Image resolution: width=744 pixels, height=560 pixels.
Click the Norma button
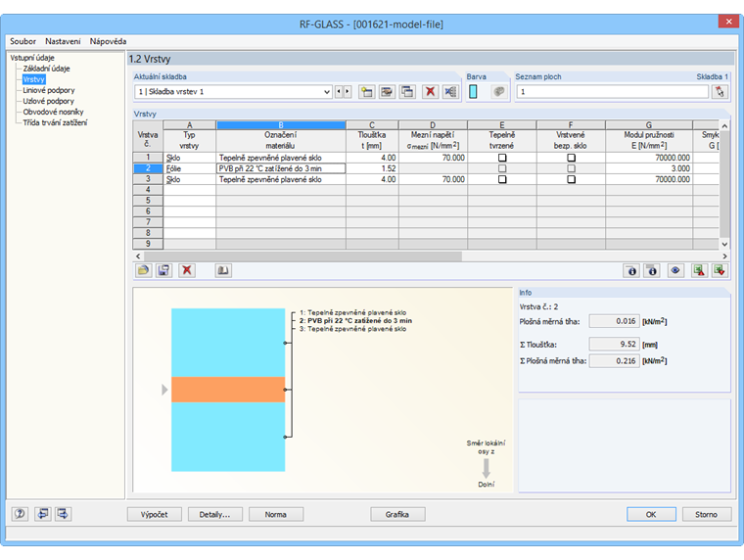[x=276, y=514]
